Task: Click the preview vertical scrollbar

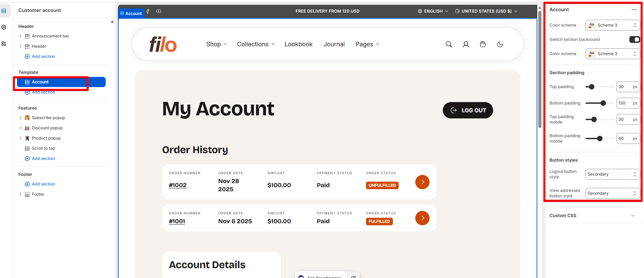Action: (540, 69)
